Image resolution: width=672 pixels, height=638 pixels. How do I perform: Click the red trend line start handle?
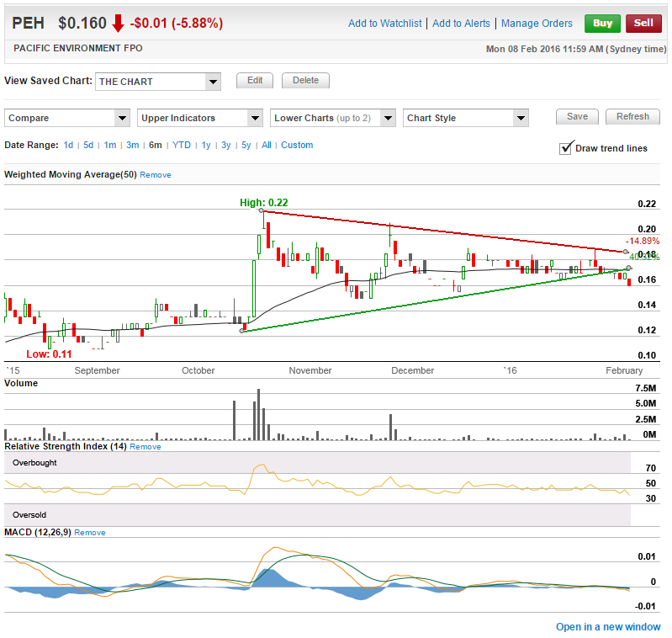coord(261,210)
